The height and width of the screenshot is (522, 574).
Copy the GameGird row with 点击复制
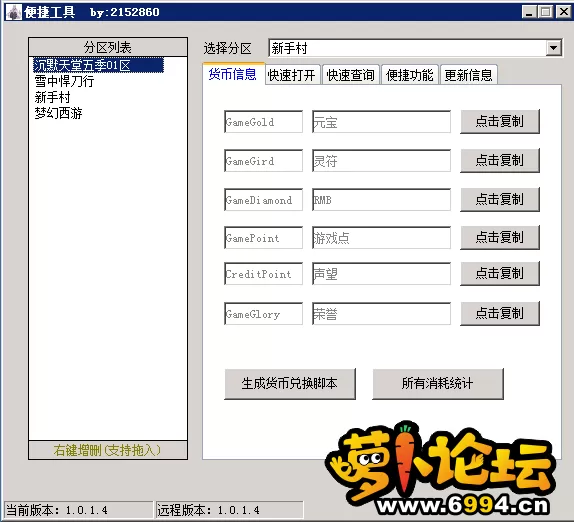(x=500, y=160)
